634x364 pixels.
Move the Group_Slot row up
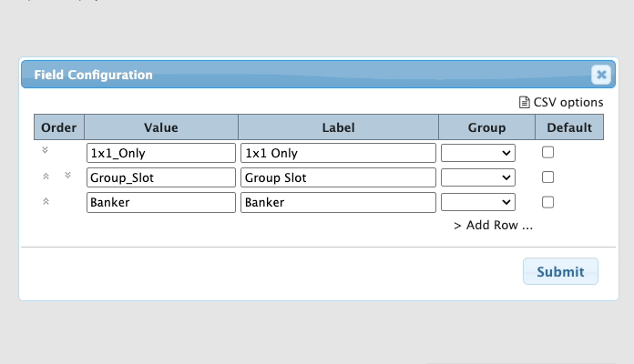(x=46, y=177)
